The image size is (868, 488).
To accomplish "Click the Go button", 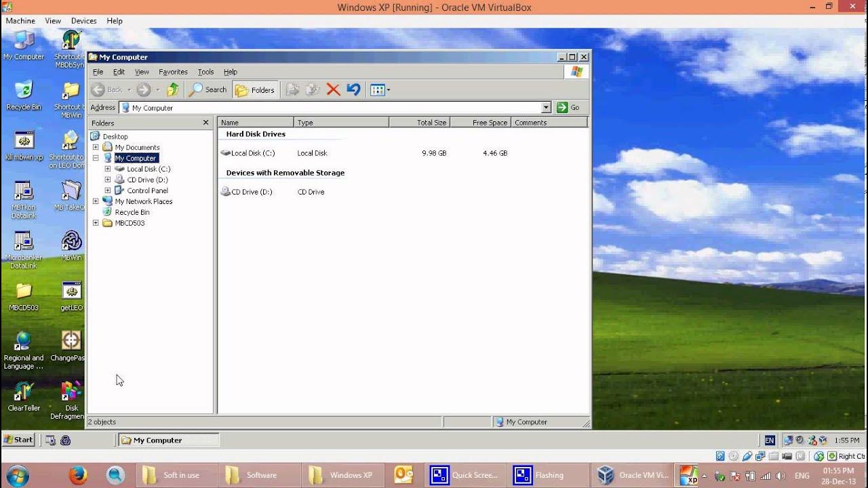I will tap(568, 108).
